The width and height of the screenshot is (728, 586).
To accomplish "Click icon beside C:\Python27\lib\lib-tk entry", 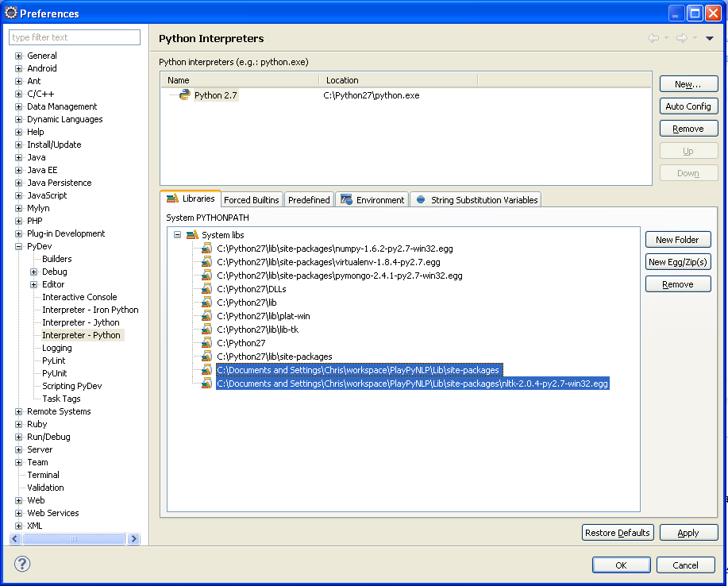I will pyautogui.click(x=206, y=330).
